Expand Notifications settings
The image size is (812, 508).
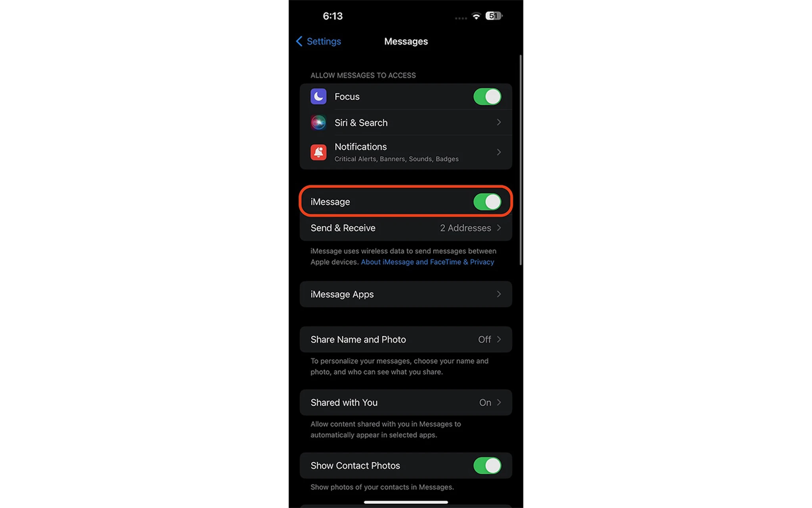click(406, 152)
